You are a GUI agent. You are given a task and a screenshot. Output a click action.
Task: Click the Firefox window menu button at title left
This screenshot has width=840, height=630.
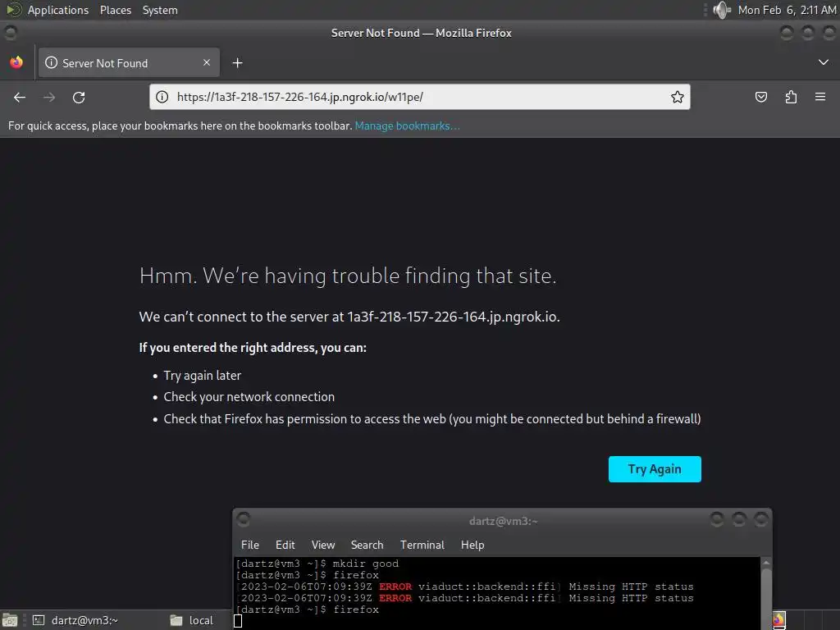click(x=10, y=33)
